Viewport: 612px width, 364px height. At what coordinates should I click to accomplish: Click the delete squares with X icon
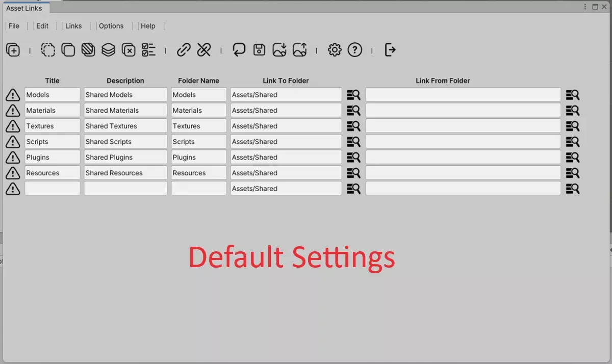coord(129,50)
